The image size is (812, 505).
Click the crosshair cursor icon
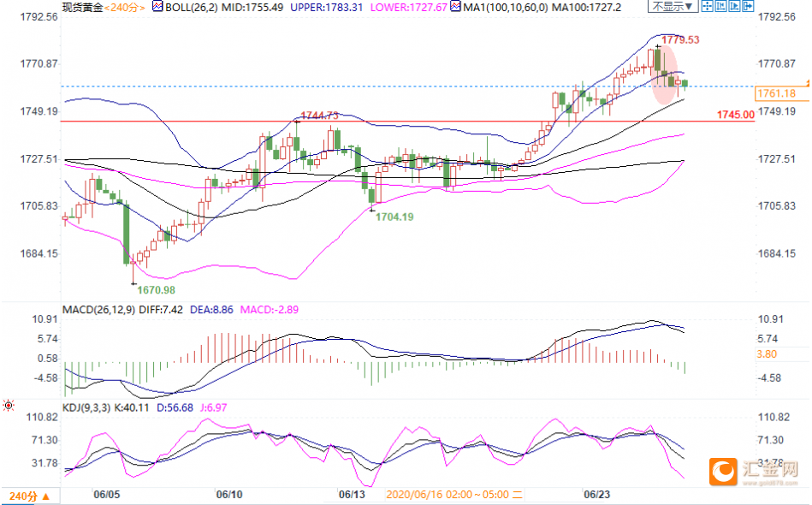pyautogui.click(x=707, y=6)
